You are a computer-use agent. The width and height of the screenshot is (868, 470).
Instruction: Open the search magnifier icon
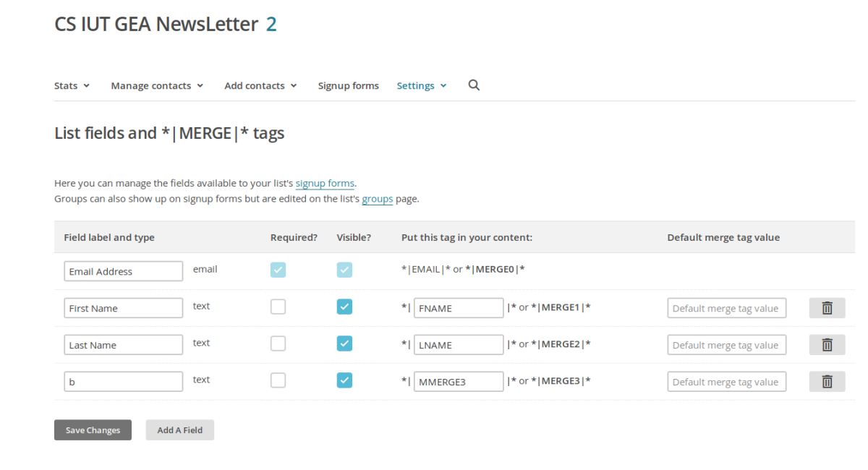point(474,85)
